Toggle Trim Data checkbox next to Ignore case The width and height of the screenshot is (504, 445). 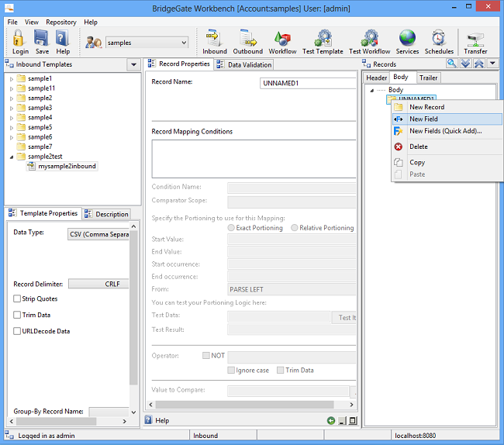(280, 370)
